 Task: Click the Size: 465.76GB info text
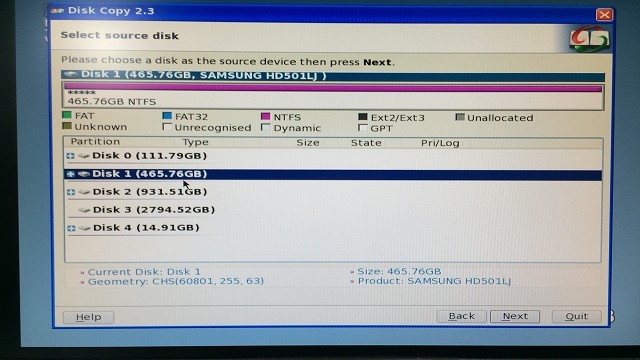[399, 271]
